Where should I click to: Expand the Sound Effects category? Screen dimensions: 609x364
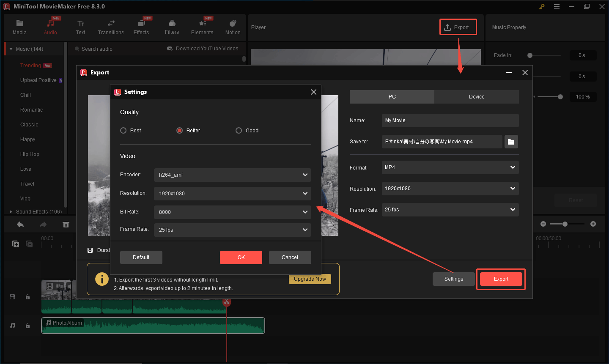pyautogui.click(x=11, y=212)
